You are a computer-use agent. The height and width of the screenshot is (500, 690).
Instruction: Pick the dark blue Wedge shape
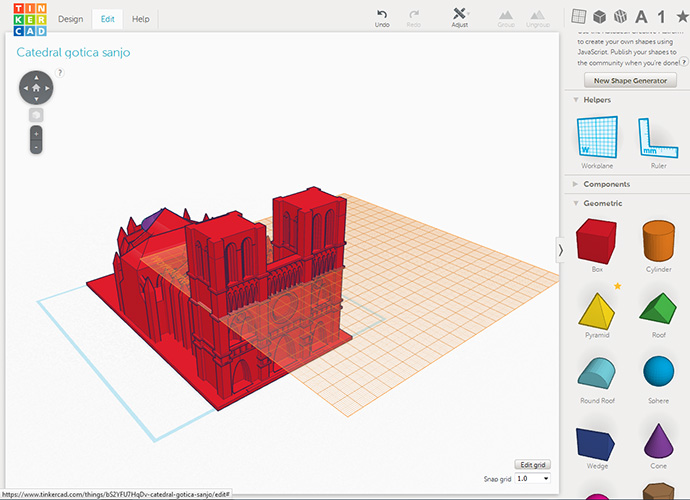[595, 444]
